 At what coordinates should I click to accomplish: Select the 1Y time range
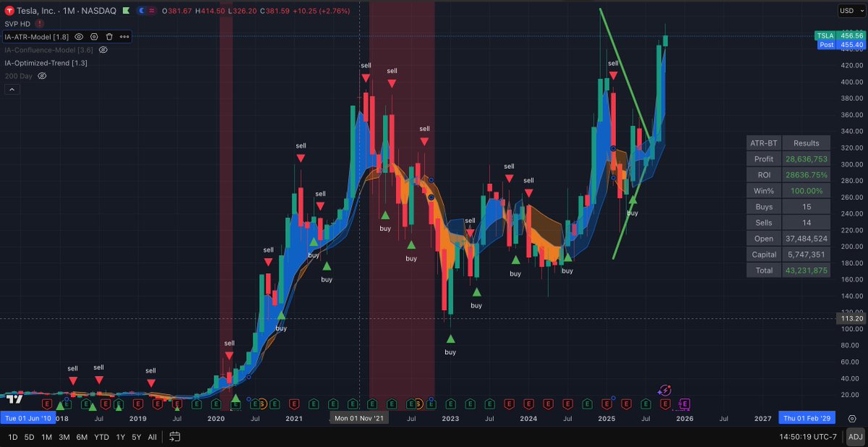pos(120,437)
